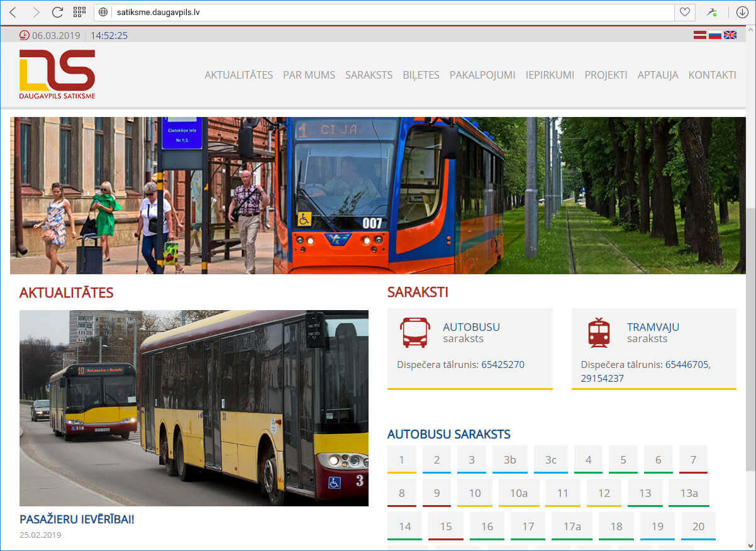Select bus route 3 button

click(x=472, y=459)
